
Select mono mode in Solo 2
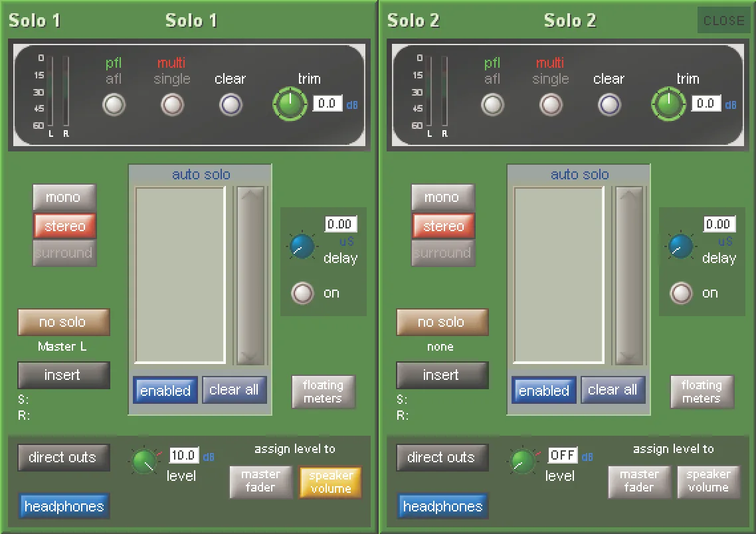click(x=442, y=197)
